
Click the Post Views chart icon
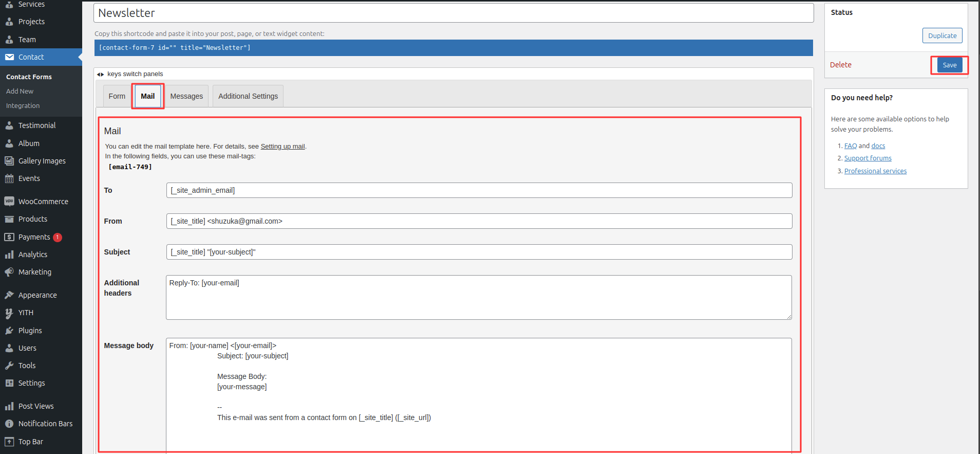point(9,406)
